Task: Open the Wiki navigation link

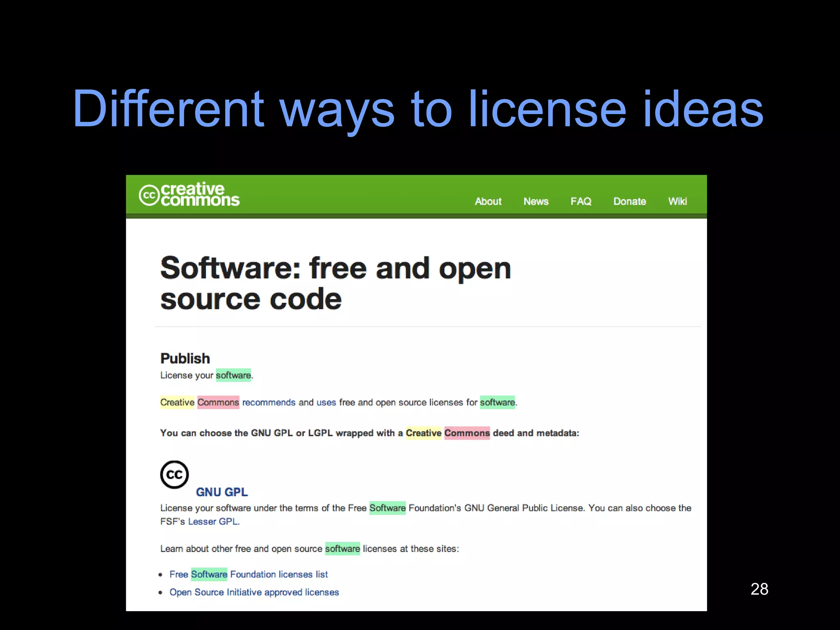Action: click(x=677, y=201)
